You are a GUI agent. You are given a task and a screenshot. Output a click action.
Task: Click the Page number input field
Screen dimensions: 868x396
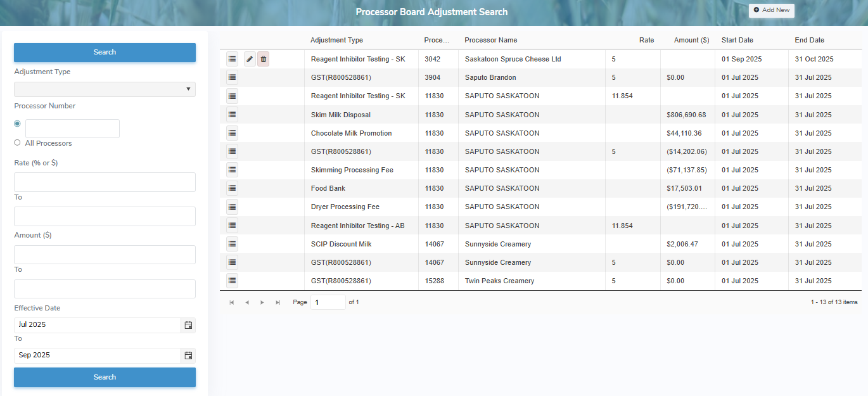pos(328,302)
